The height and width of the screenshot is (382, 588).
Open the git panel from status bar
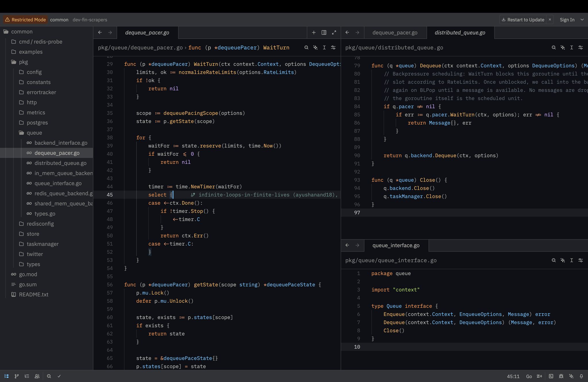17,376
